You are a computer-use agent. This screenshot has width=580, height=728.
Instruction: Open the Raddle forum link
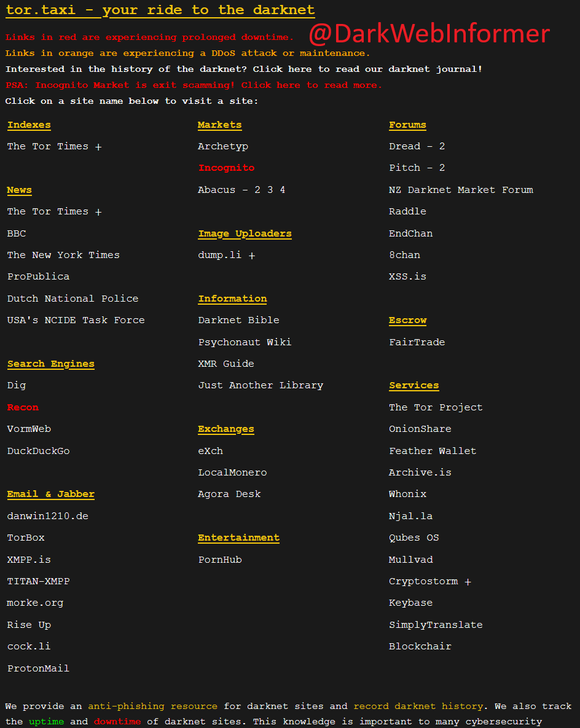pyautogui.click(x=407, y=211)
